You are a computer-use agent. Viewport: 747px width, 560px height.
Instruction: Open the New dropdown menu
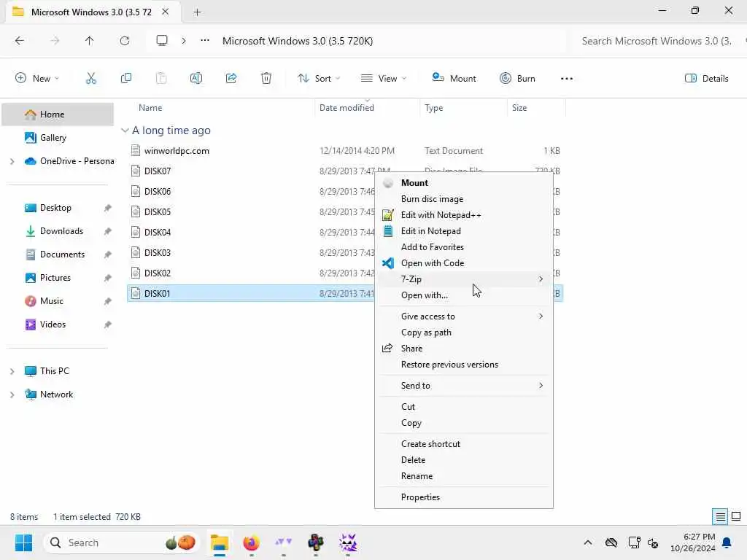click(x=37, y=79)
